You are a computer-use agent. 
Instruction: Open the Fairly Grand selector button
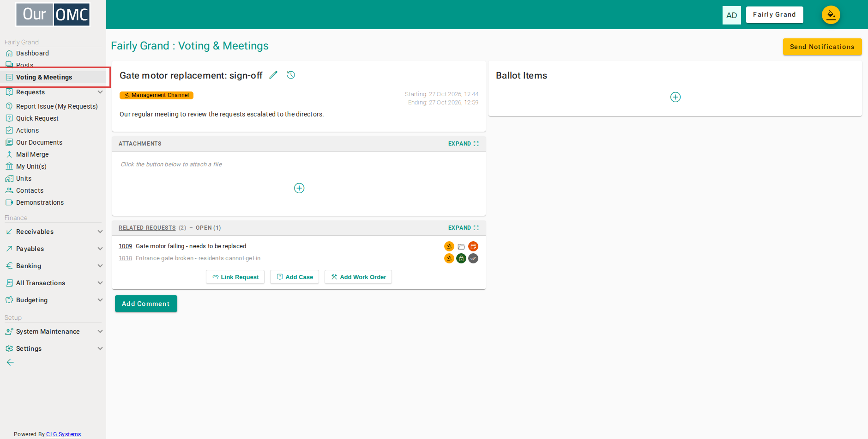[775, 15]
